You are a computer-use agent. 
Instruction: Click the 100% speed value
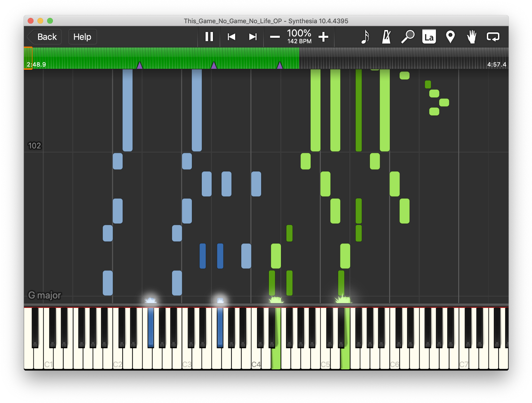point(299,33)
